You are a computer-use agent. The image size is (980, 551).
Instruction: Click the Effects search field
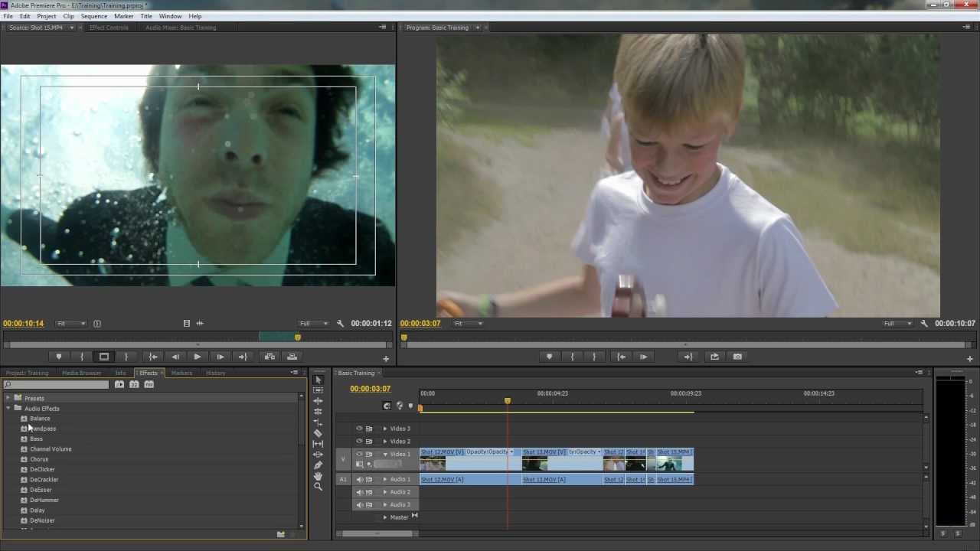tap(57, 384)
